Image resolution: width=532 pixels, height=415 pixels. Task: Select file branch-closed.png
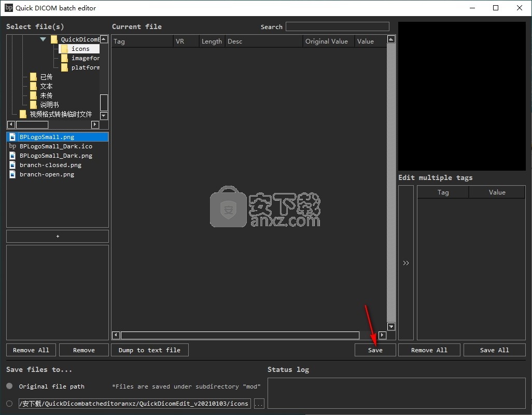(x=50, y=165)
